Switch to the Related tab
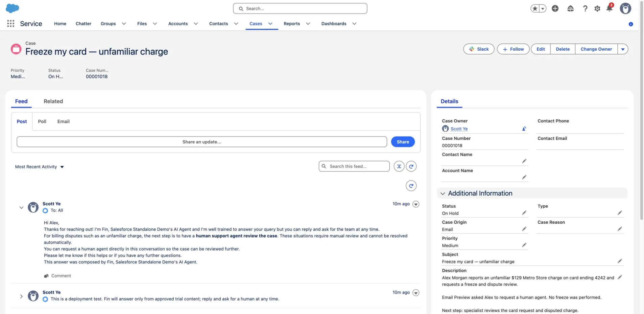This screenshot has height=314, width=644. point(53,101)
